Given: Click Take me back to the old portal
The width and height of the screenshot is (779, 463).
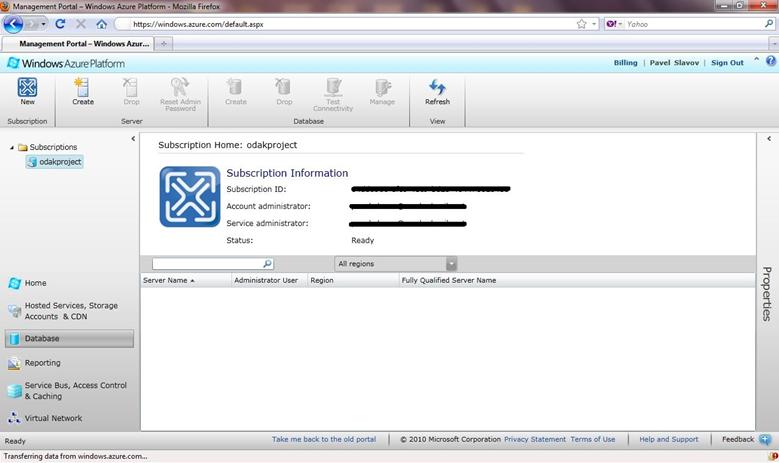Looking at the screenshot, I should tap(324, 439).
